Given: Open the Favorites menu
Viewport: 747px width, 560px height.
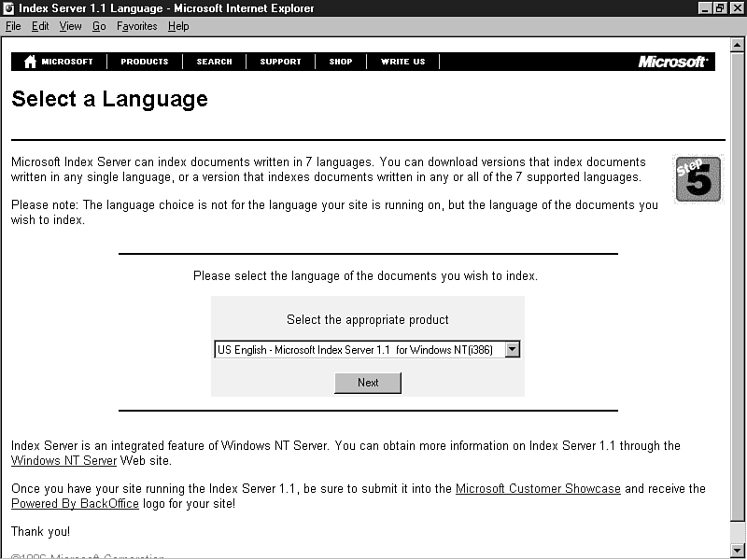Looking at the screenshot, I should [x=137, y=26].
